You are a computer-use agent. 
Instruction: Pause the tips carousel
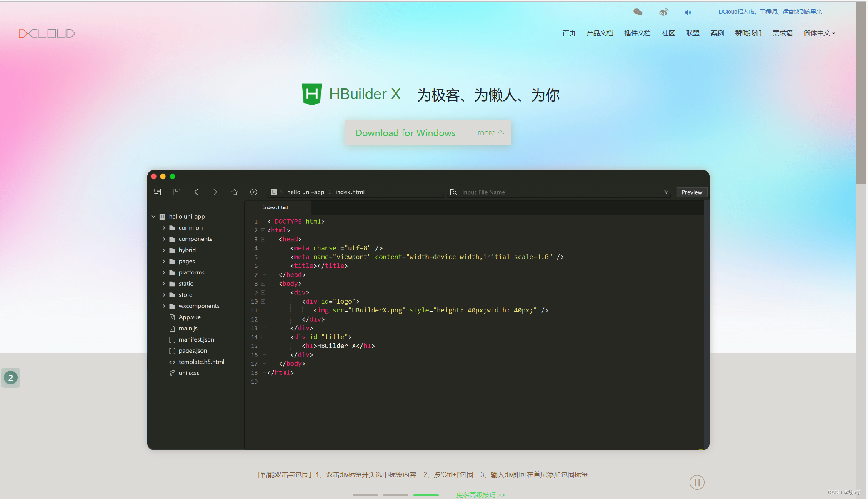(697, 482)
